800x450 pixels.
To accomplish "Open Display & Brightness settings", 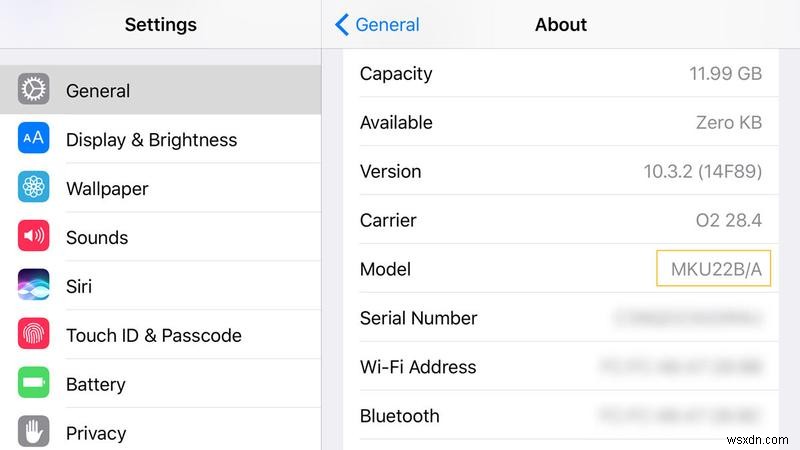I will 151,140.
